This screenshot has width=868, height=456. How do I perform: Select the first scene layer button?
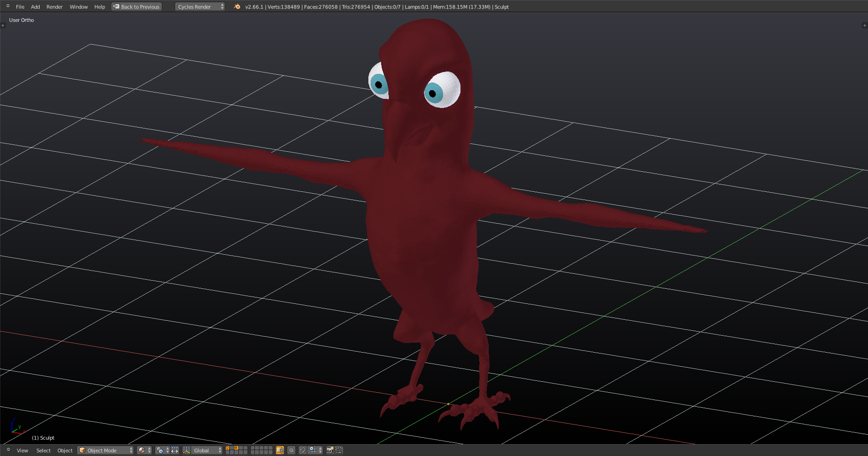(x=227, y=448)
